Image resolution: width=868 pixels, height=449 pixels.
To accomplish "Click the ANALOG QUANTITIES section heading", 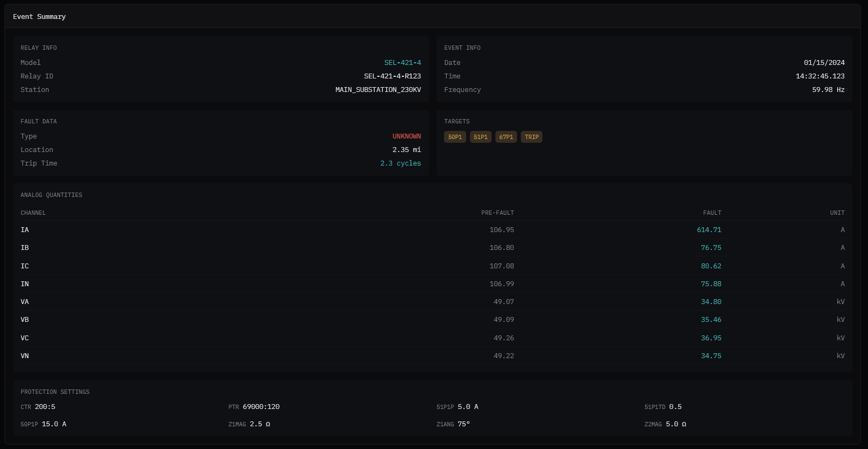I will click(x=51, y=195).
